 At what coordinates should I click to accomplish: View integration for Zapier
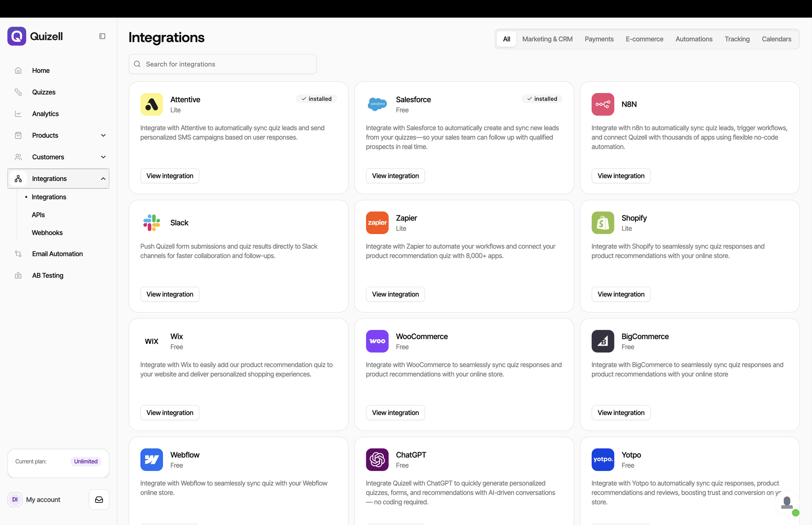click(395, 294)
